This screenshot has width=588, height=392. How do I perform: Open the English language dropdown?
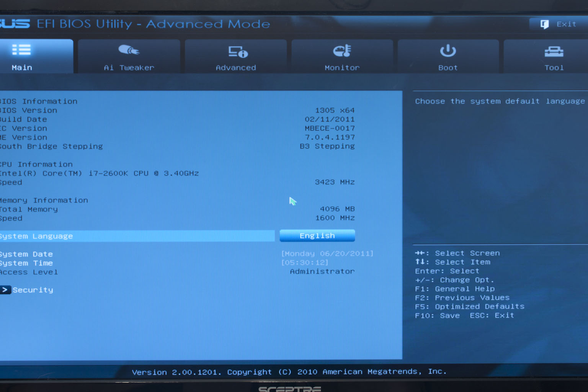pos(317,236)
